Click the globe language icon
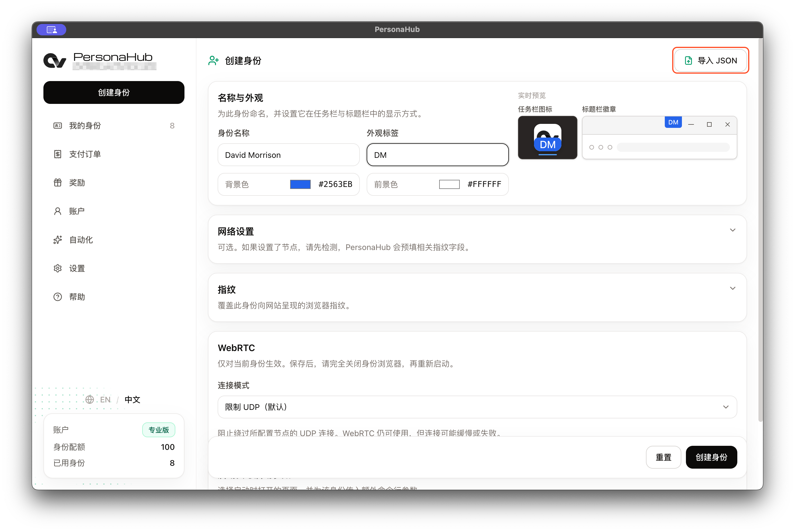Viewport: 795px width, 532px height. coord(90,400)
